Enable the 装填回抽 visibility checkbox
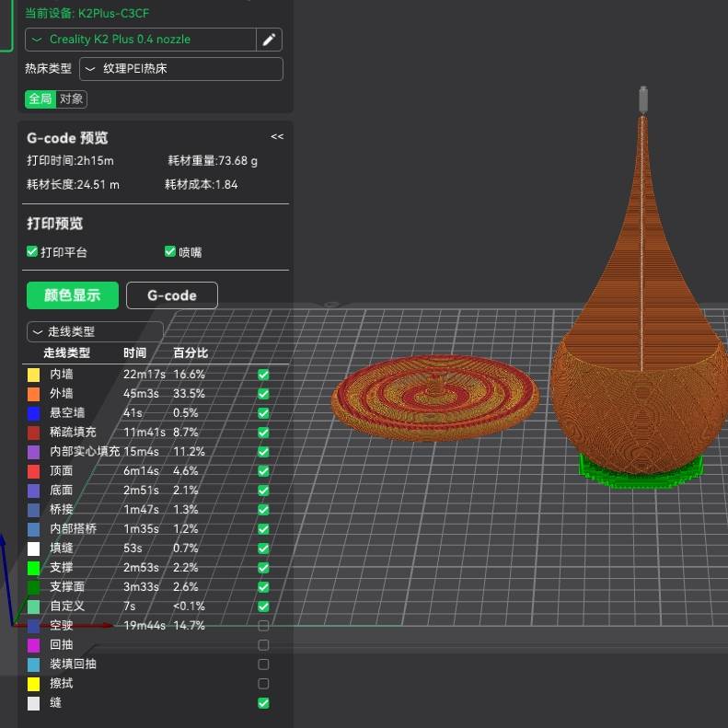The image size is (728, 728). pos(263,664)
